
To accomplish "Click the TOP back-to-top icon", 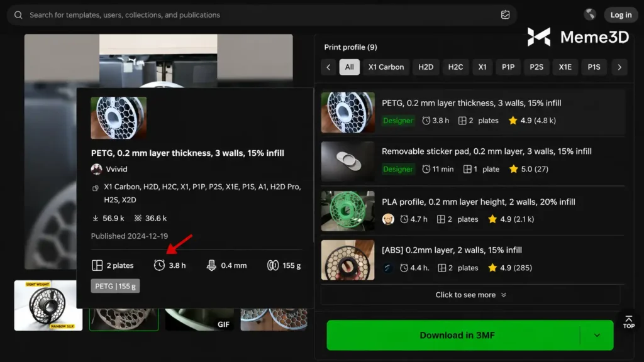I will (x=628, y=322).
